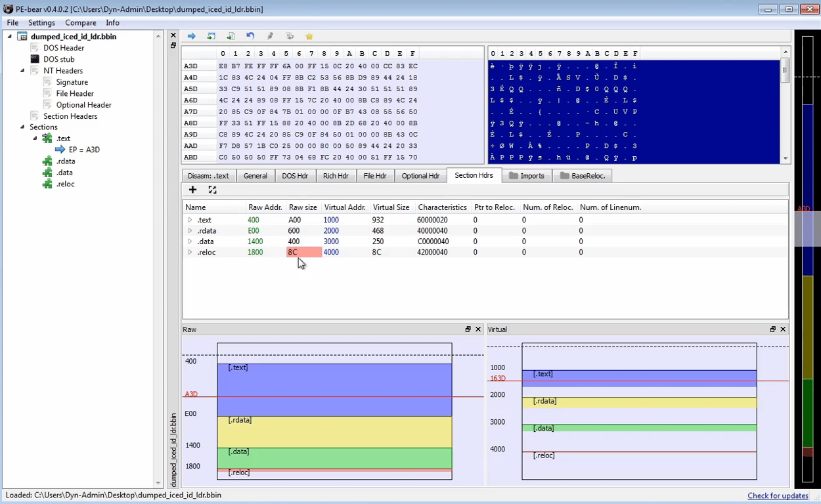Click the yellow star-shaped toolbar icon
This screenshot has height=504, width=821.
click(309, 36)
